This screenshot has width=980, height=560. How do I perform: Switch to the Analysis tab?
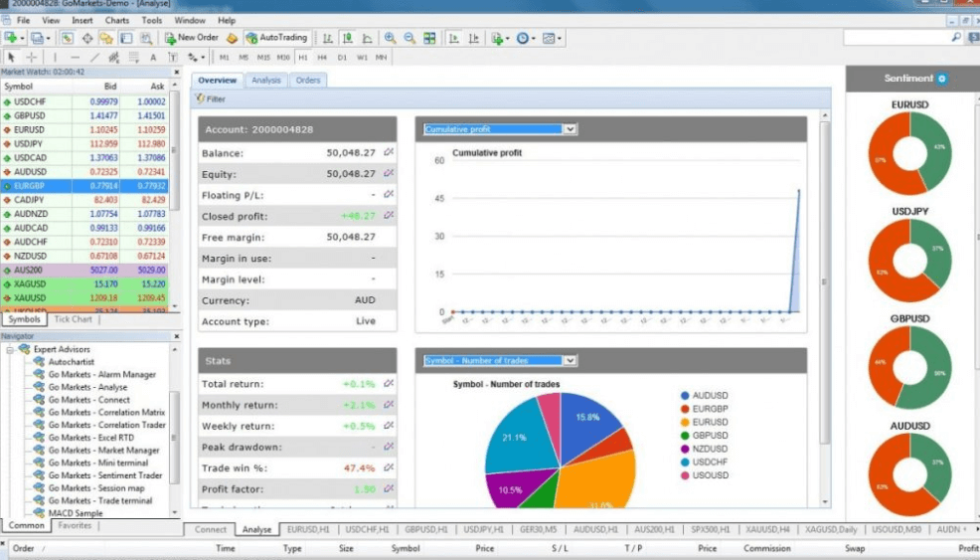point(266,81)
